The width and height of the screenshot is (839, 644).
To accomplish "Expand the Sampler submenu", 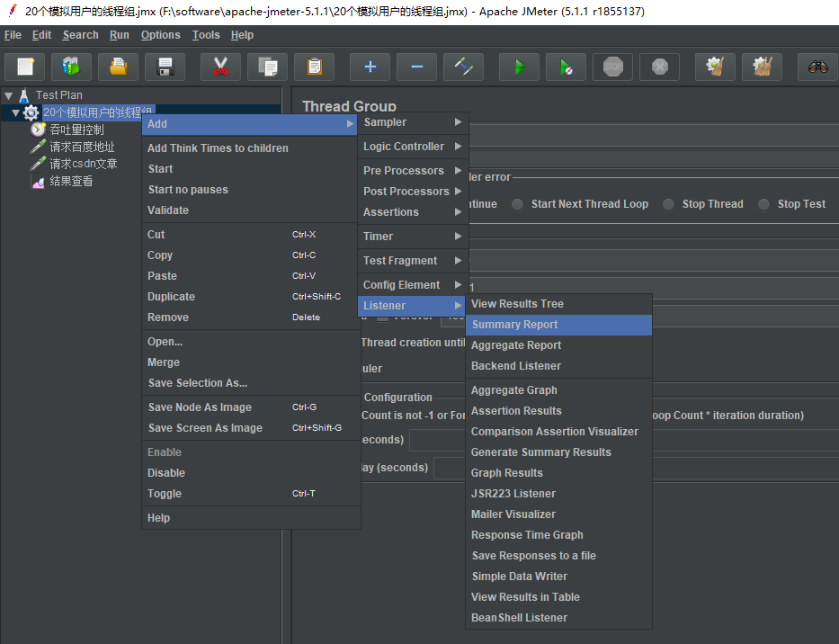I will click(414, 122).
